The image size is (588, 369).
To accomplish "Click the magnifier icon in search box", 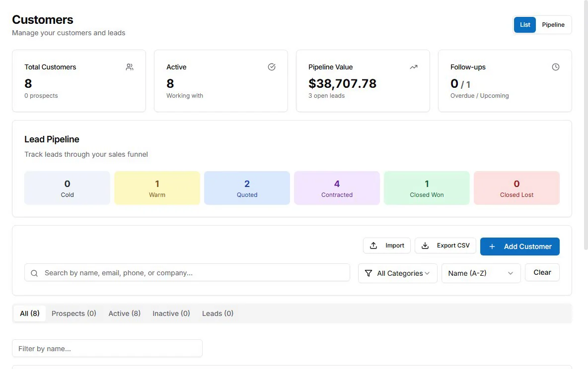I will click(x=34, y=273).
